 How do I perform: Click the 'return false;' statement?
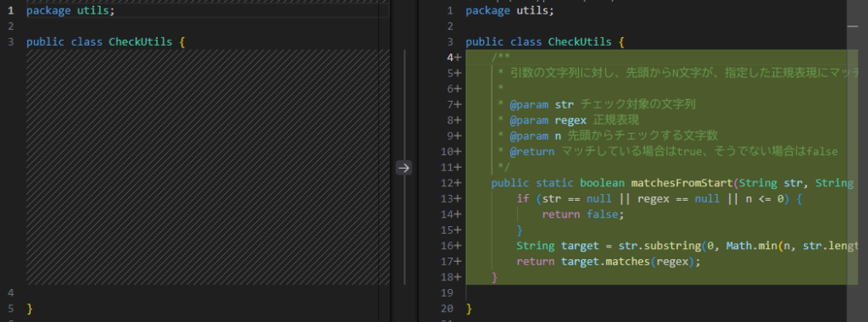[583, 214]
